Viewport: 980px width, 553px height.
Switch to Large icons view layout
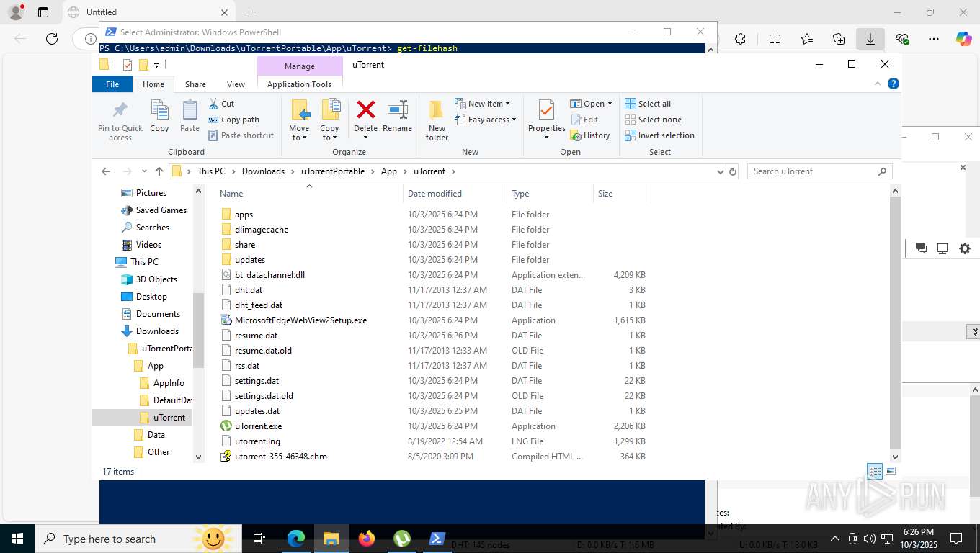(891, 472)
